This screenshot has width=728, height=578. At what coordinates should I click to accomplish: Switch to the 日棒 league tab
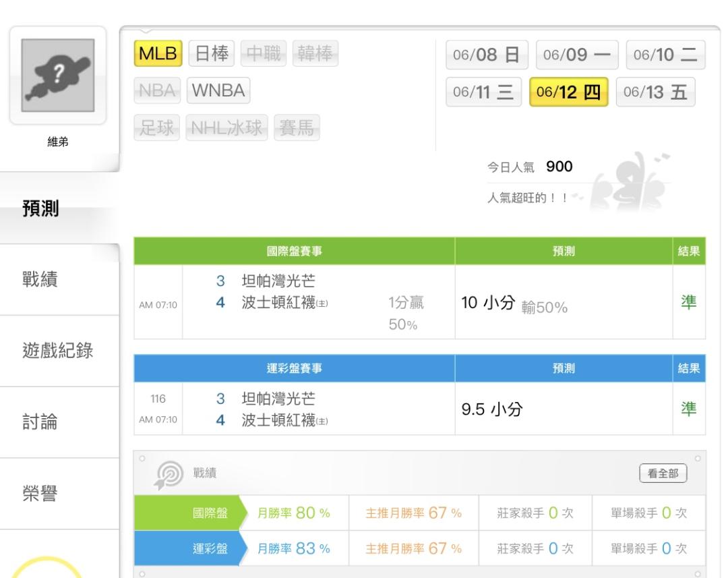click(212, 53)
